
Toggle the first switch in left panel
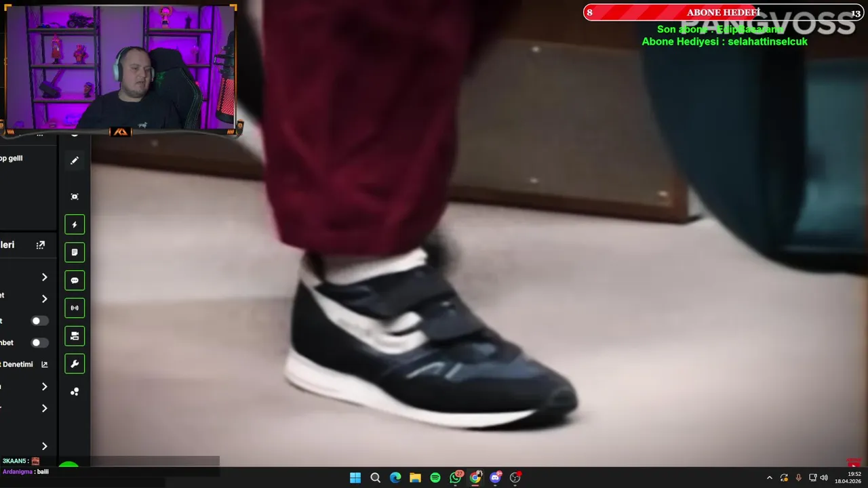39,321
